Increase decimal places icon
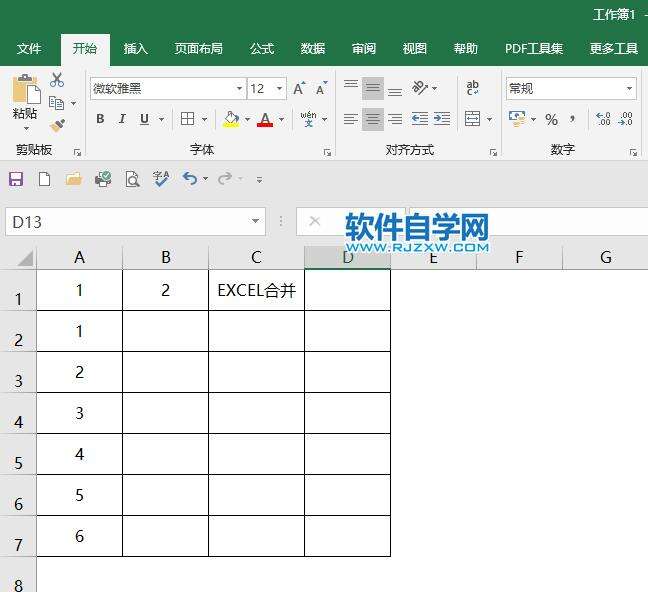This screenshot has height=592, width=648. (603, 119)
